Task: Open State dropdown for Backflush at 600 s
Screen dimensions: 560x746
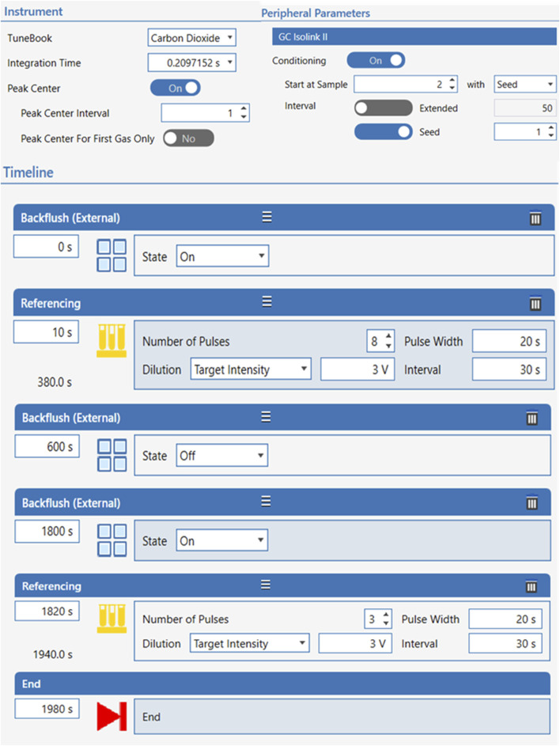Action: (221, 456)
